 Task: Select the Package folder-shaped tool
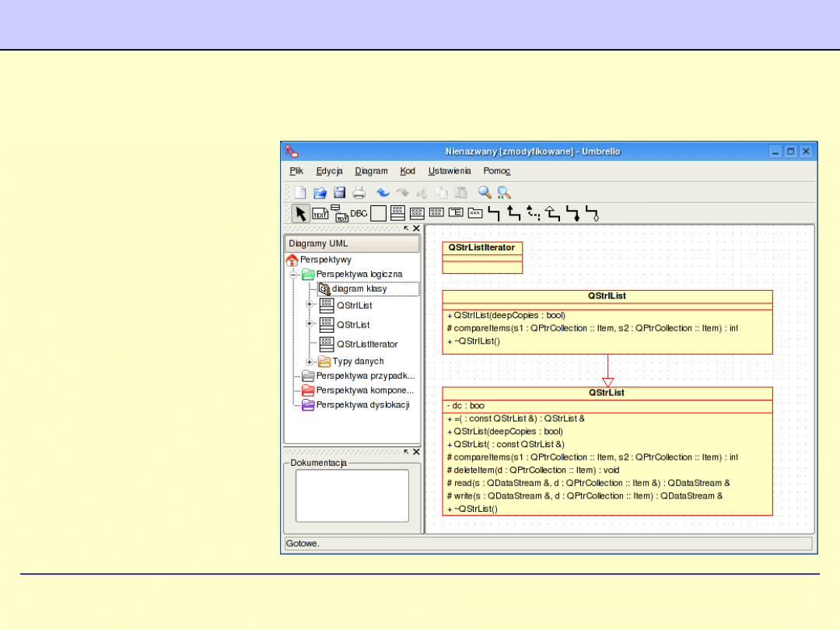(x=475, y=212)
